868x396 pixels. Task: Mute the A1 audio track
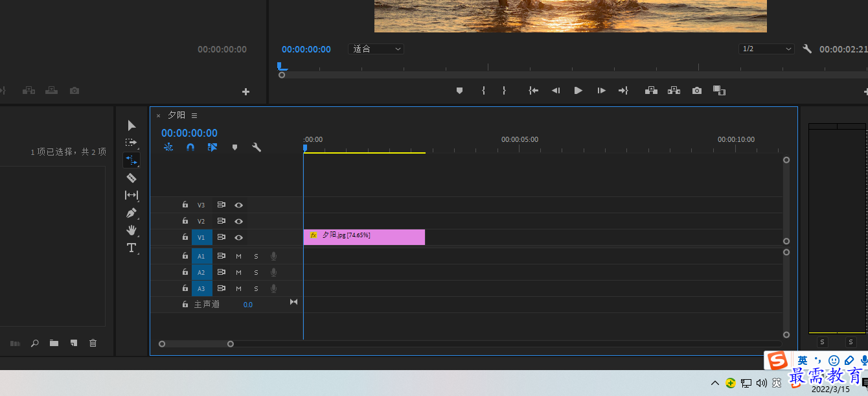pyautogui.click(x=238, y=256)
